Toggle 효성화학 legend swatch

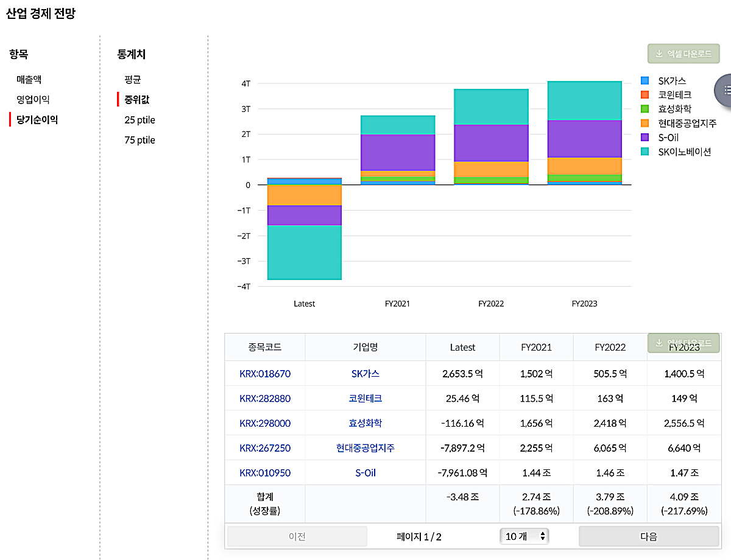pyautogui.click(x=644, y=109)
